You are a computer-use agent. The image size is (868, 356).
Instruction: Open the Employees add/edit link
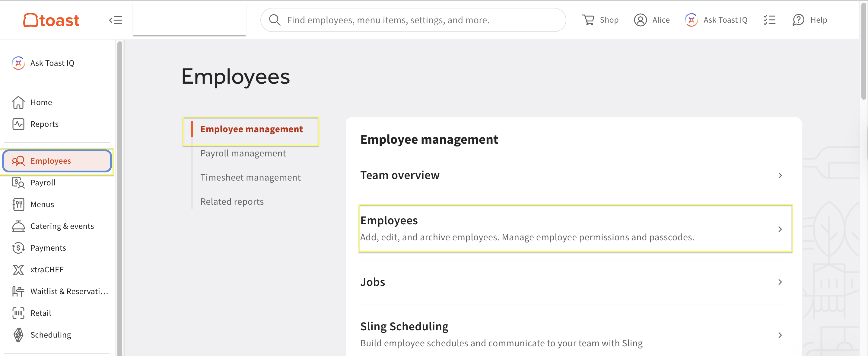(x=389, y=220)
